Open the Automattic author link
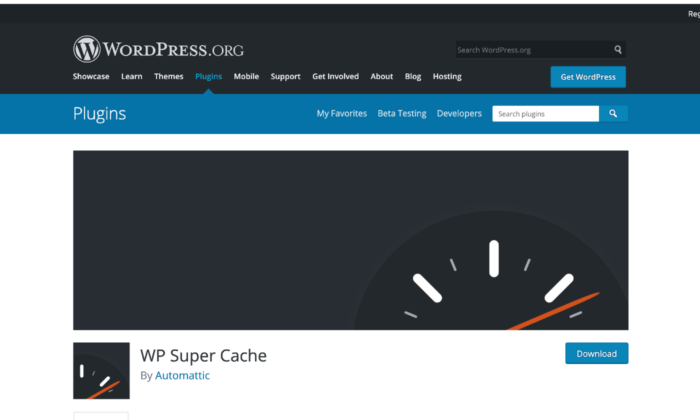The width and height of the screenshot is (700, 420). click(182, 375)
